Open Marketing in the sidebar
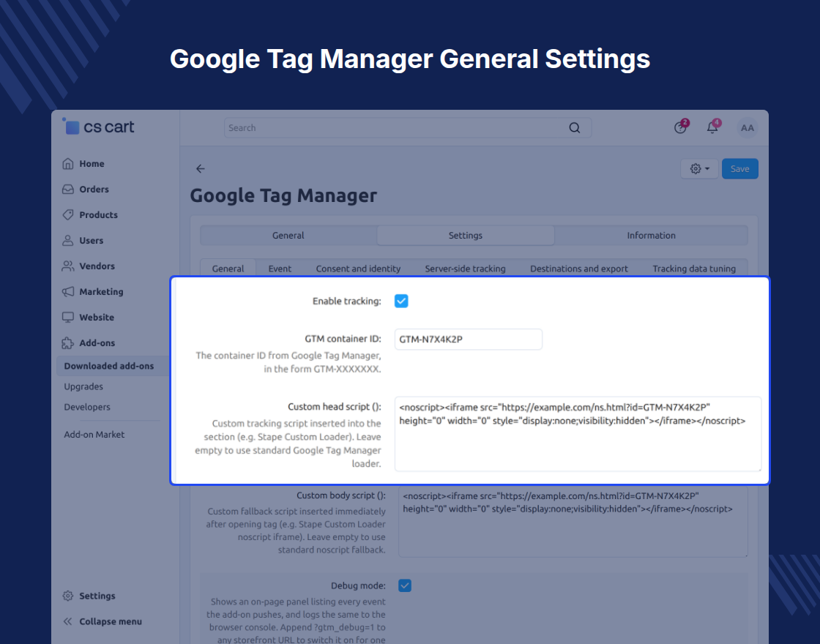Screen dimensions: 820x644 (102, 292)
